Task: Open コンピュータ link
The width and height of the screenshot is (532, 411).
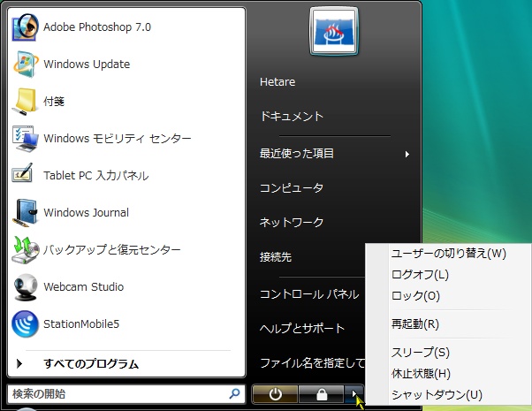Action: coord(292,187)
